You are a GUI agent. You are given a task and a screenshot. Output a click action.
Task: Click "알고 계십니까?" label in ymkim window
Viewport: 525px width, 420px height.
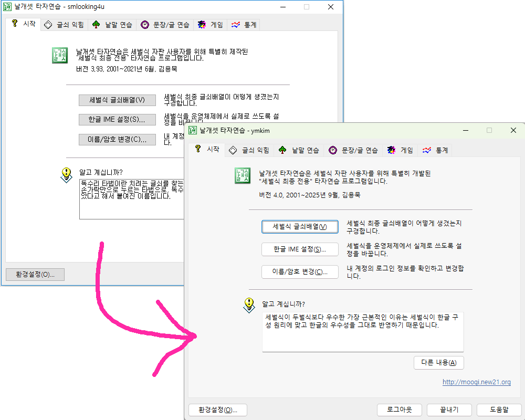283,304
